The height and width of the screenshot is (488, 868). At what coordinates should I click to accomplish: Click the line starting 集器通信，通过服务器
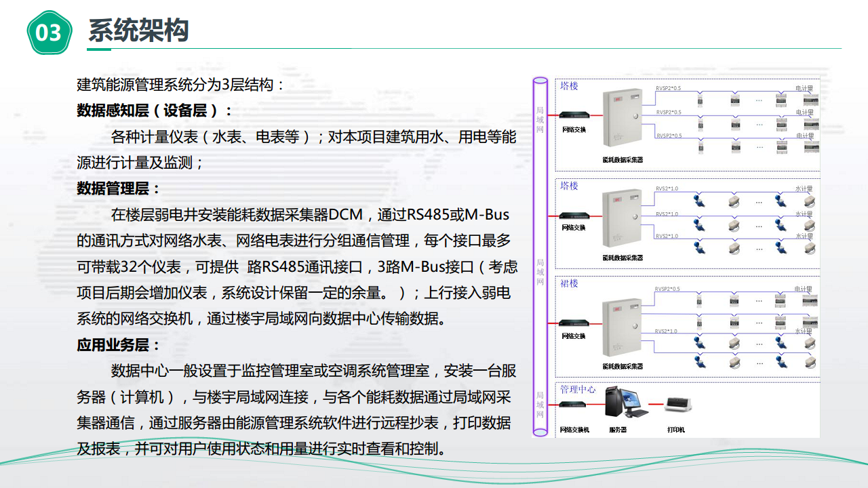tap(294, 423)
